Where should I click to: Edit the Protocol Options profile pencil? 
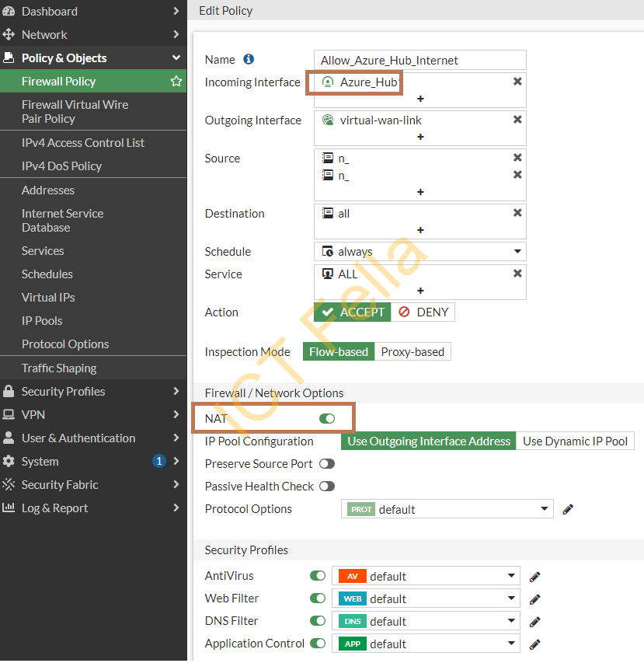coord(568,509)
